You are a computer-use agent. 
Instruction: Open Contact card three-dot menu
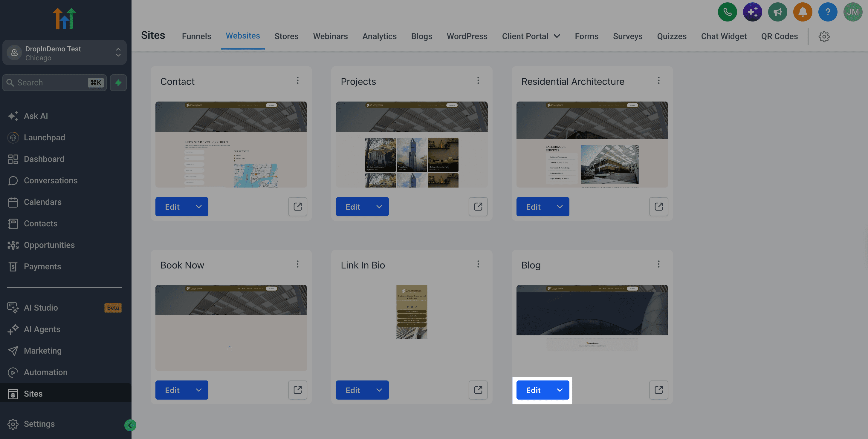coord(297,80)
